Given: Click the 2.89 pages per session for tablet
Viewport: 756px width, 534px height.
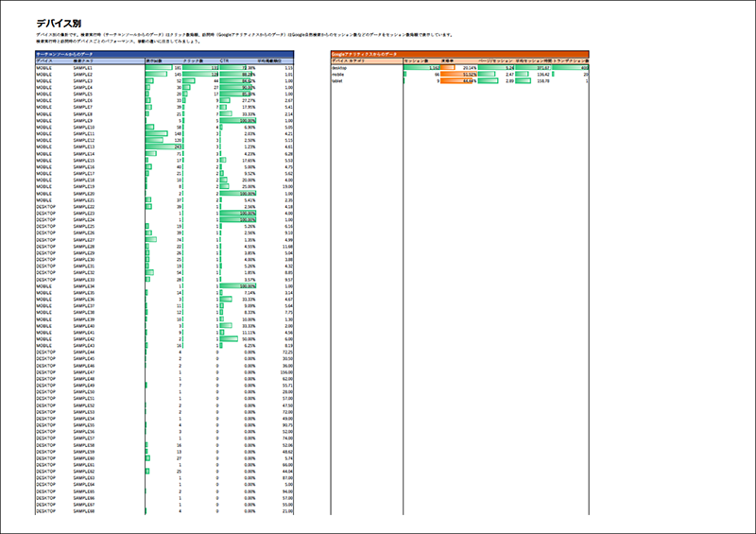Looking at the screenshot, I should pyautogui.click(x=509, y=81).
